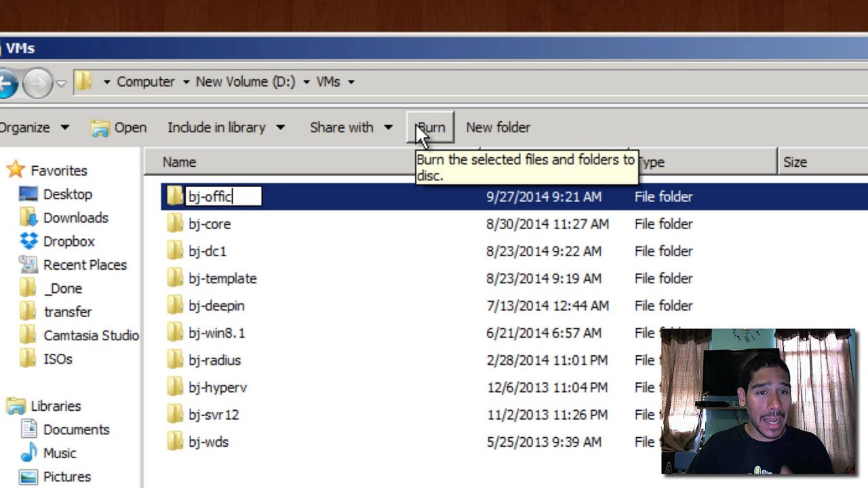Select the bj-wds folder icon
Screen dimensions: 868x488
point(175,442)
